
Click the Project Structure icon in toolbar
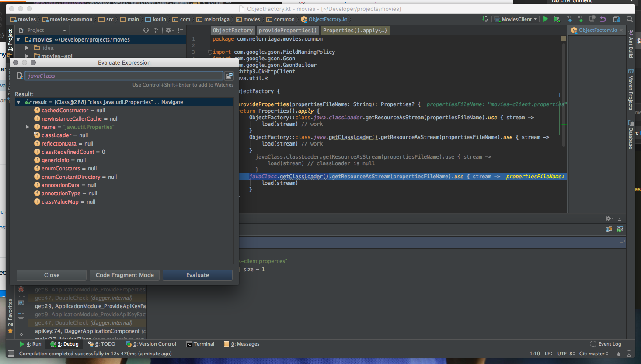(617, 19)
